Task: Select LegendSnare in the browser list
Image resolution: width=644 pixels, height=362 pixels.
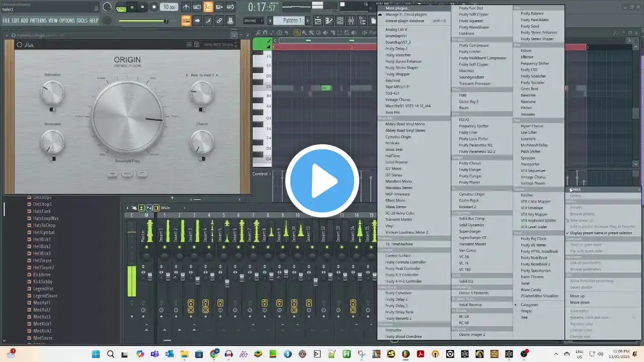Action: pos(45,296)
